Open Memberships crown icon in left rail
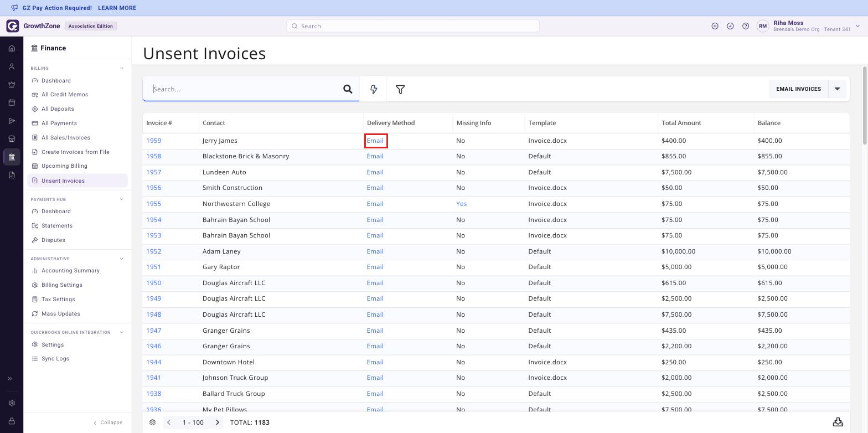Screen dimensions: 868x433 tap(12, 85)
